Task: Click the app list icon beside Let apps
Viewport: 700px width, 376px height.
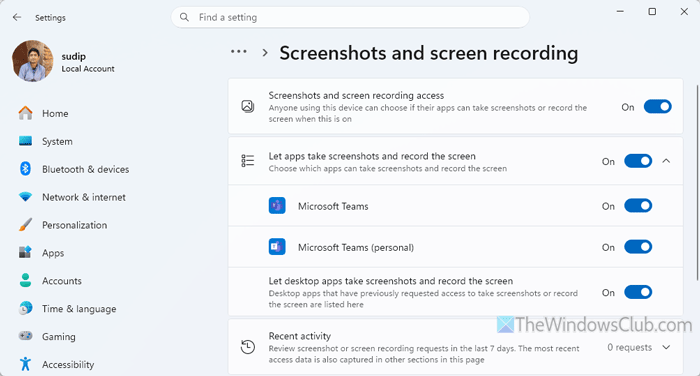Action: coord(248,161)
